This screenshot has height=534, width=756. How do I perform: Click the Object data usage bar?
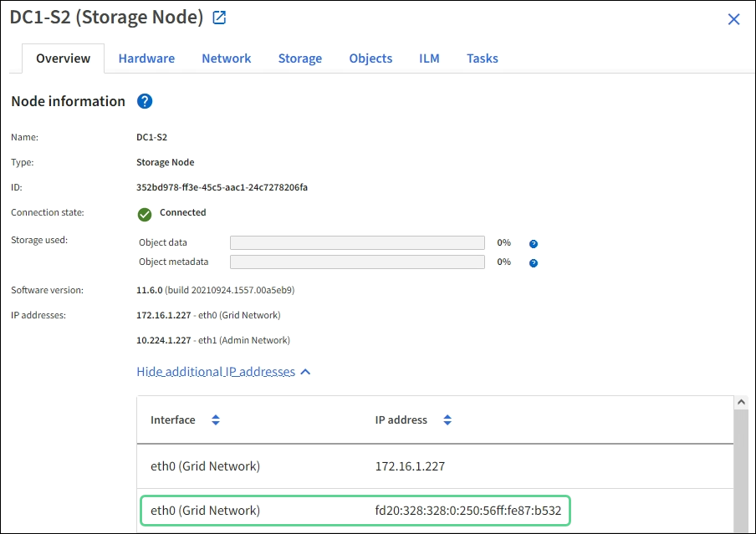tap(357, 242)
